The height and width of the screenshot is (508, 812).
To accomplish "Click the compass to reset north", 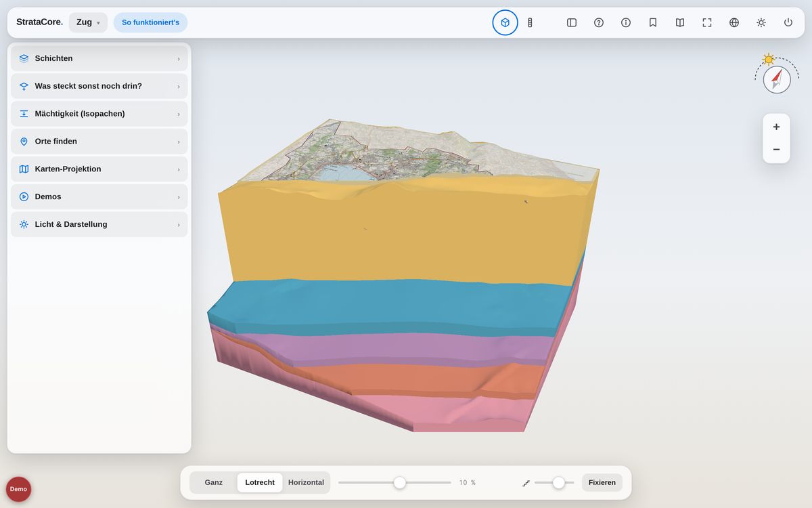I will (777, 79).
